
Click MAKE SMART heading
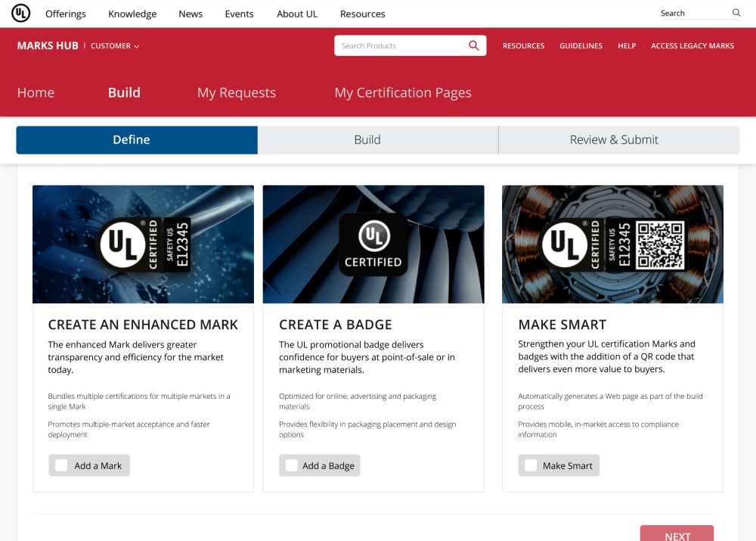[562, 325]
